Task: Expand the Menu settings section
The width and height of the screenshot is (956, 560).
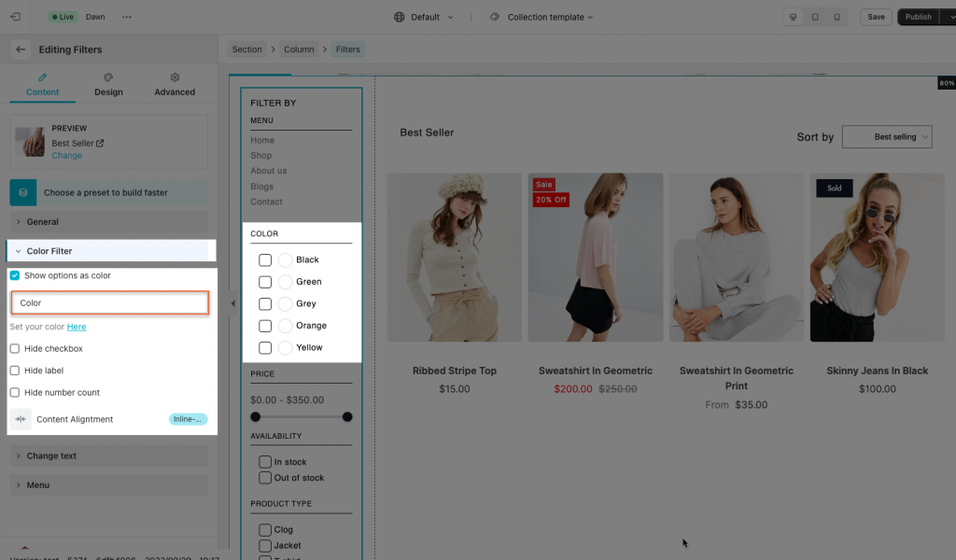Action: point(108,485)
